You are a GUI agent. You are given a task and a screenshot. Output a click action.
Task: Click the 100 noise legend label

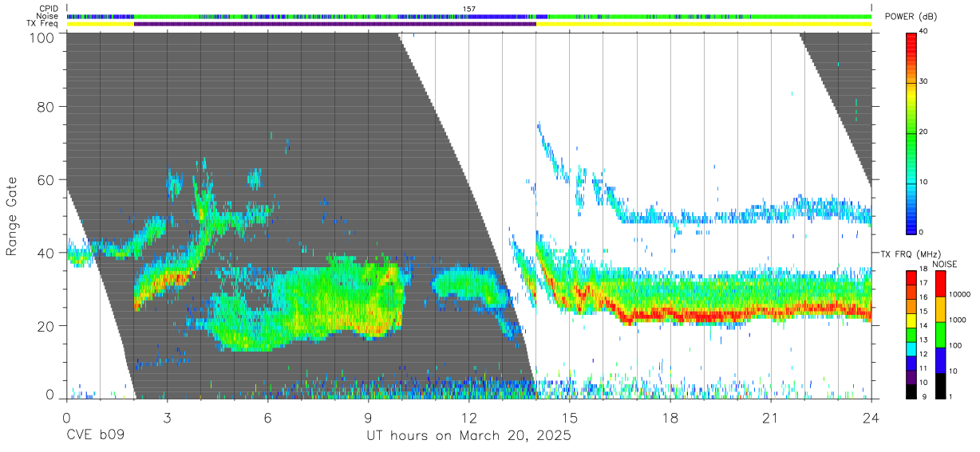[x=955, y=345]
